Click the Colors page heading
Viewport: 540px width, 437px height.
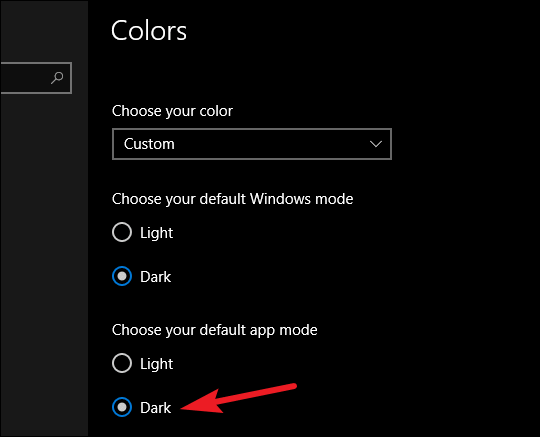tap(149, 31)
